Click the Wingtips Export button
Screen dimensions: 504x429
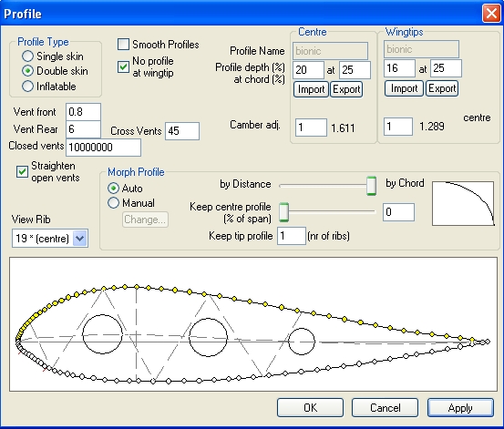pyautogui.click(x=442, y=88)
